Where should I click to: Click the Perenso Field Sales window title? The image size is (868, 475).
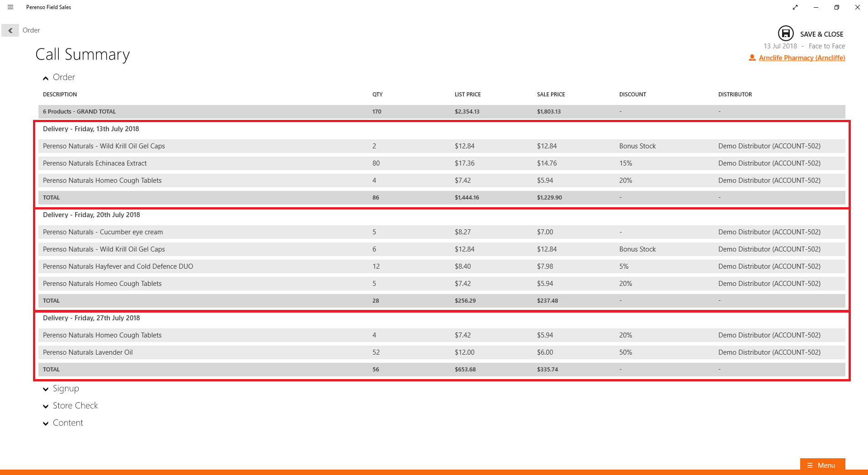pyautogui.click(x=48, y=7)
